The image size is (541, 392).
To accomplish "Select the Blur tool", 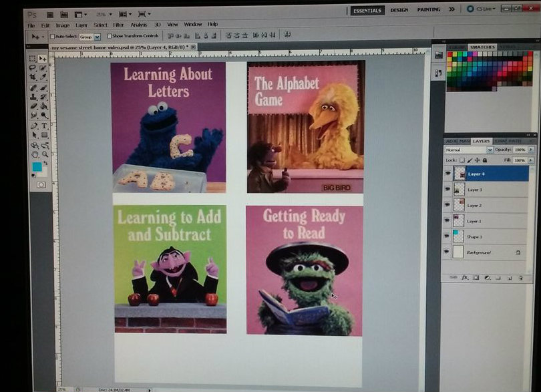I will (33, 115).
